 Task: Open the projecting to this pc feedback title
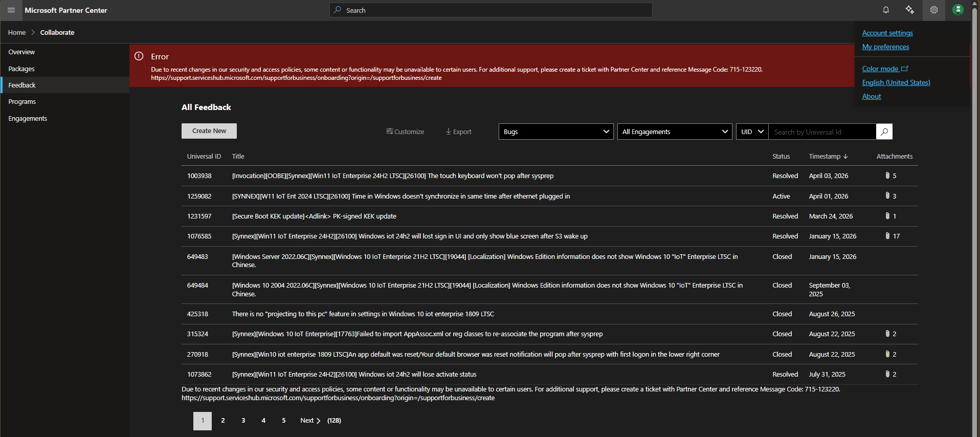click(x=363, y=314)
